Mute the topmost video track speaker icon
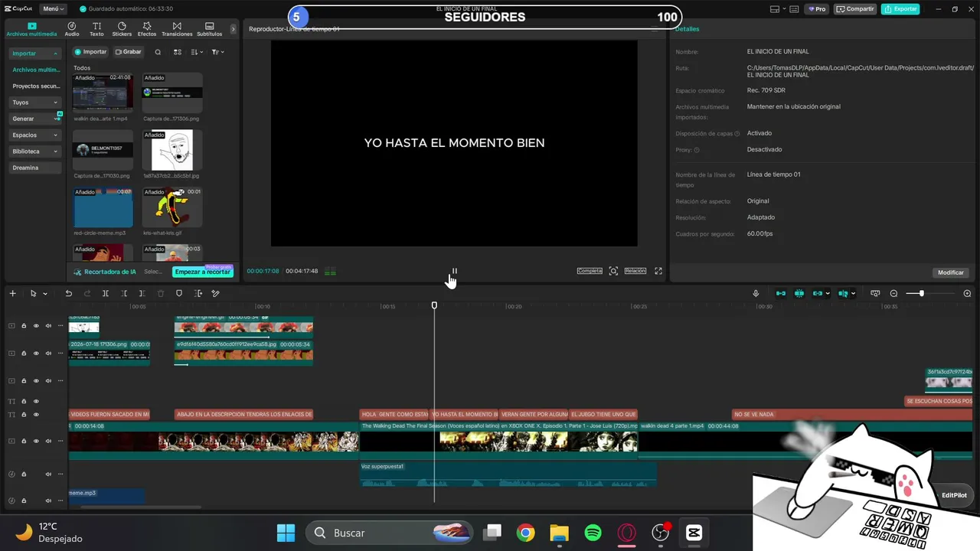 47,326
